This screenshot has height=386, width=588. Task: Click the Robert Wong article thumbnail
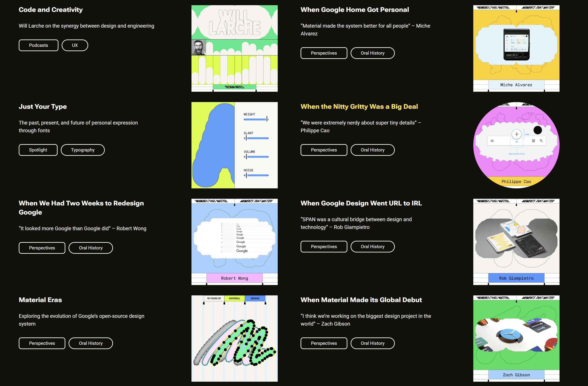[234, 242]
